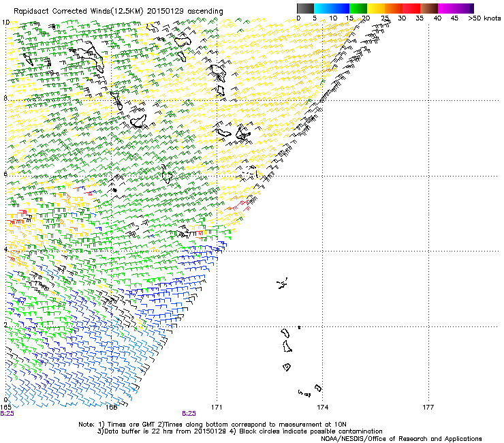
Task: Click the longitude label '177' at bottom
Action: tap(428, 408)
